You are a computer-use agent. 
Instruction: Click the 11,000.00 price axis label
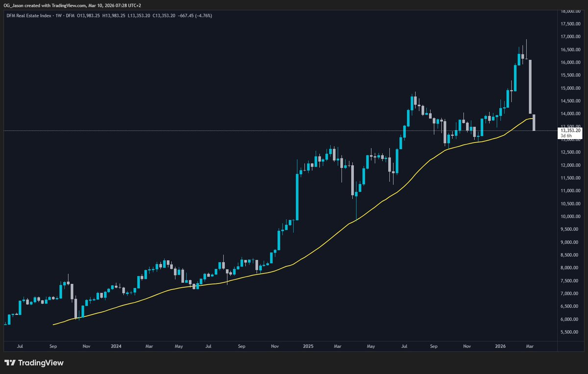coord(571,191)
